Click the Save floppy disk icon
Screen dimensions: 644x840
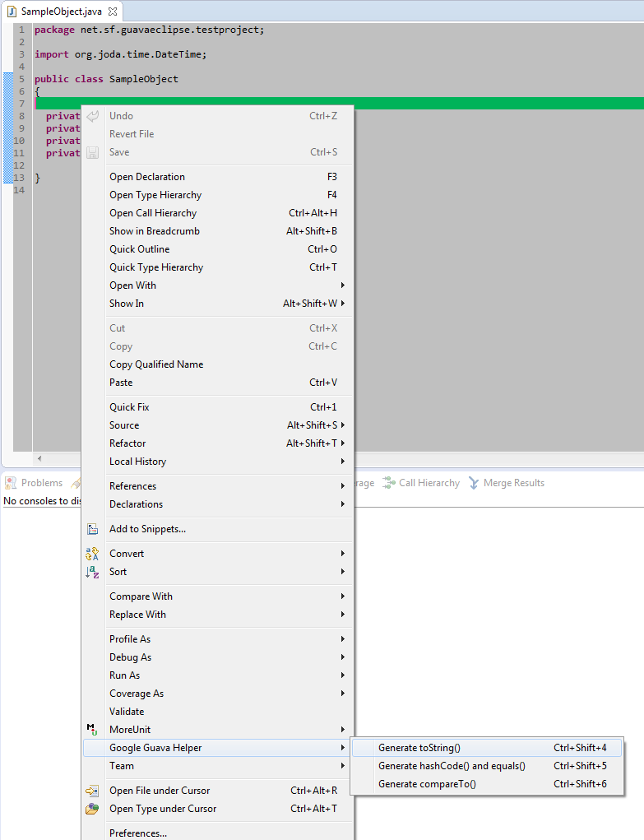pos(93,152)
